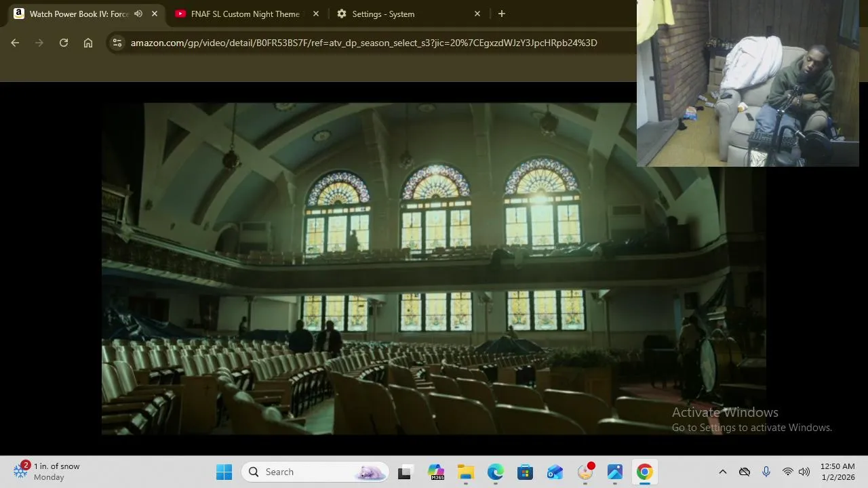The width and height of the screenshot is (868, 488).
Task: Open Microsoft Store from the taskbar
Action: coord(525,472)
